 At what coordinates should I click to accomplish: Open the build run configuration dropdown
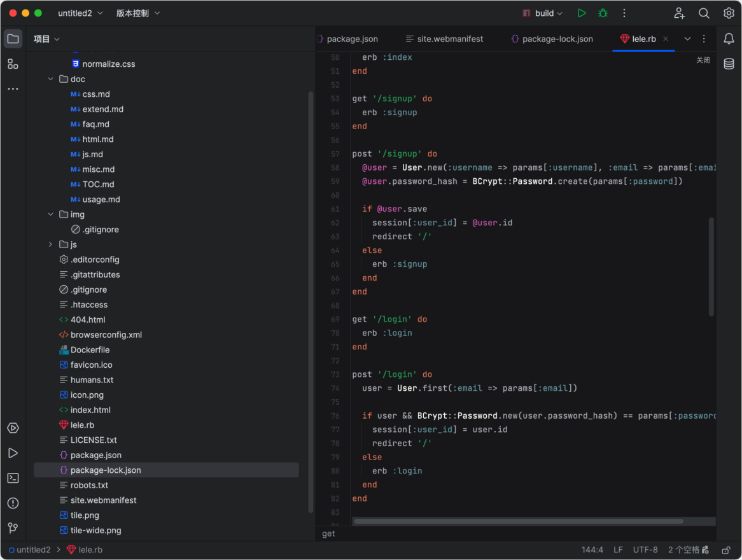pos(542,13)
